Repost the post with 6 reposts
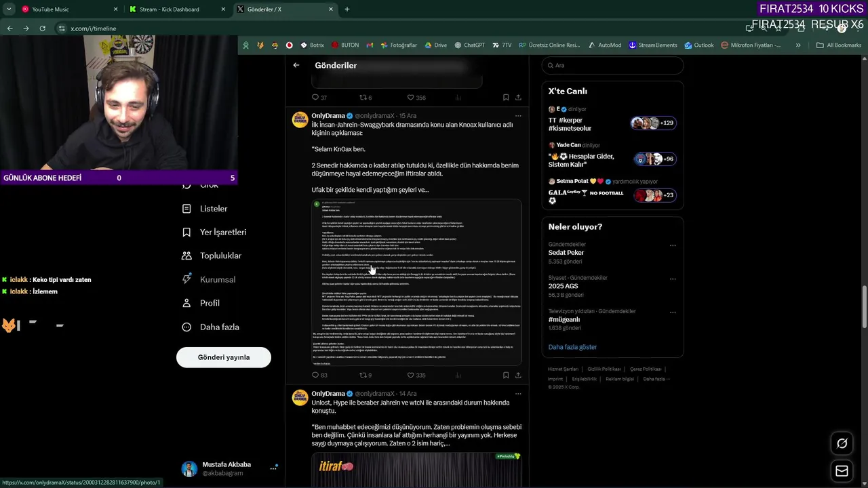 coord(363,98)
